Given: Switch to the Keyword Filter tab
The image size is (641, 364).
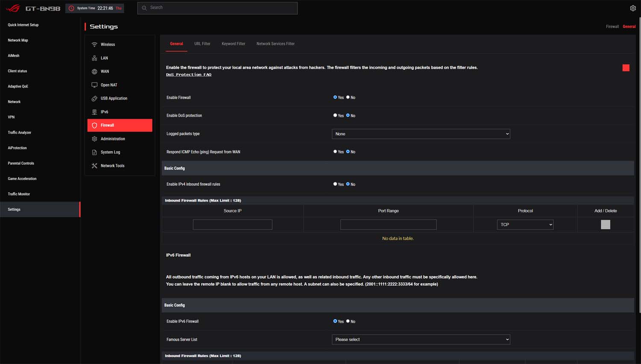Looking at the screenshot, I should click(x=233, y=44).
